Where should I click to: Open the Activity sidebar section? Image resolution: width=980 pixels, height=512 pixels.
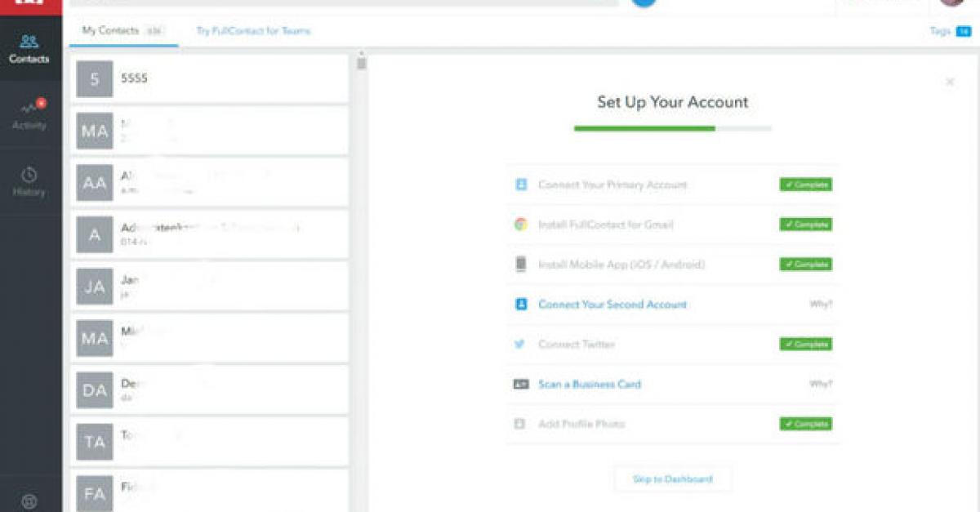[29, 116]
